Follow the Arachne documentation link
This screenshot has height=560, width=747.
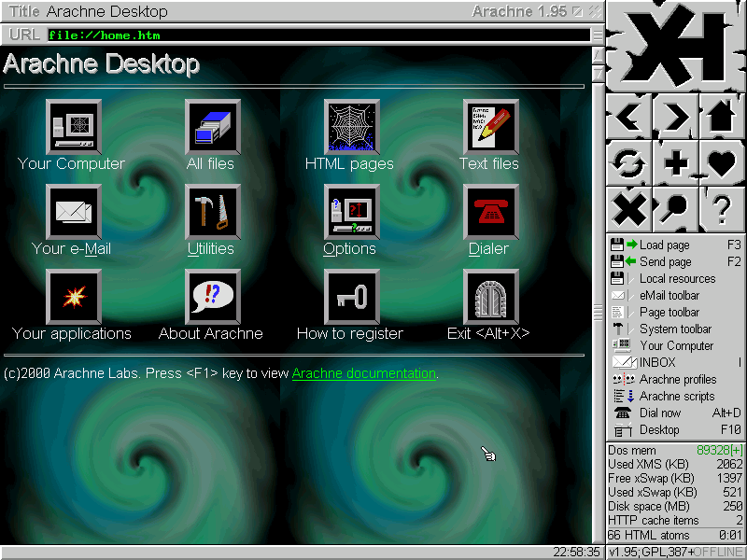coord(364,373)
